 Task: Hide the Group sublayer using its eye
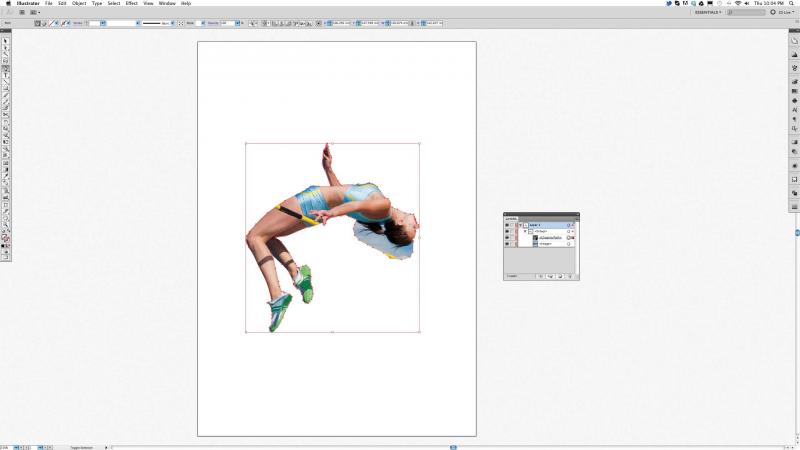click(508, 232)
